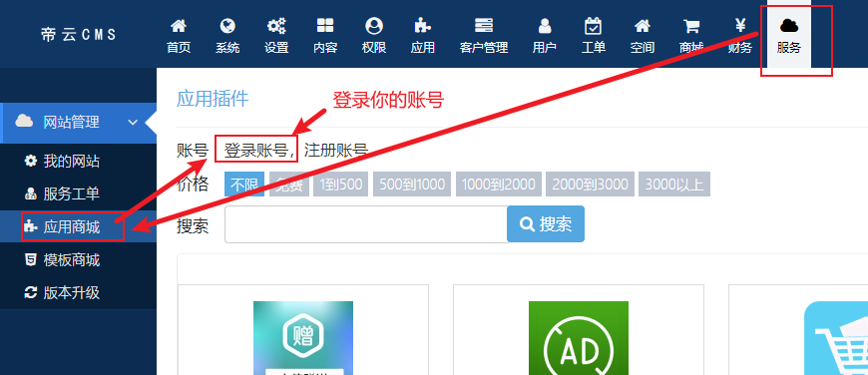Select the 1000到2000 price filter
Image resolution: width=868 pixels, height=375 pixels.
tap(498, 185)
